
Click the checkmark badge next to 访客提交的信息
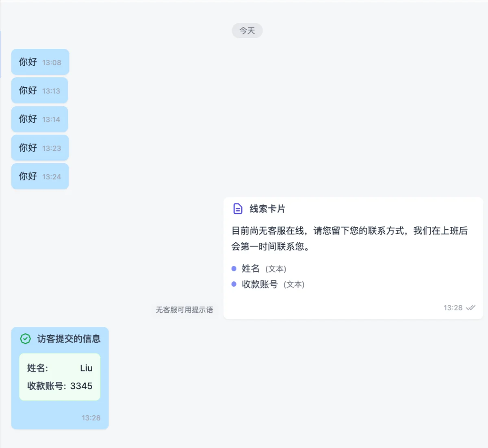(26, 338)
